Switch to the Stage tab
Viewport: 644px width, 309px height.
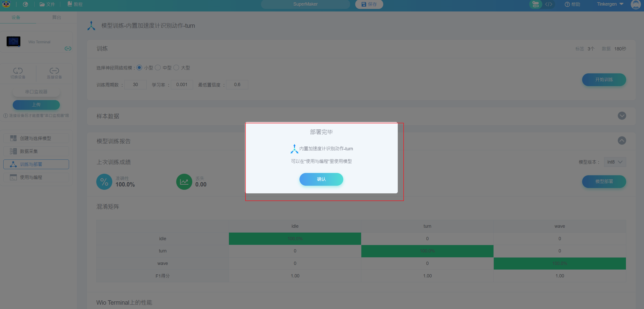(x=57, y=17)
